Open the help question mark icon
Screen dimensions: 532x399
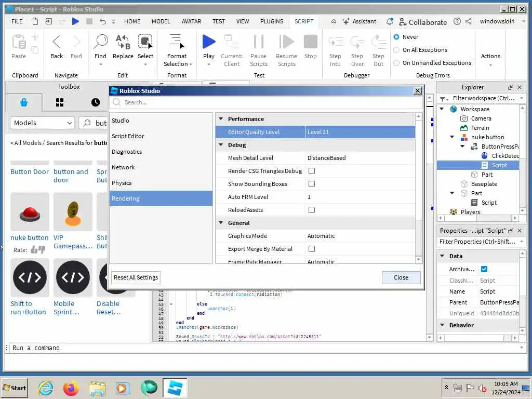457,21
